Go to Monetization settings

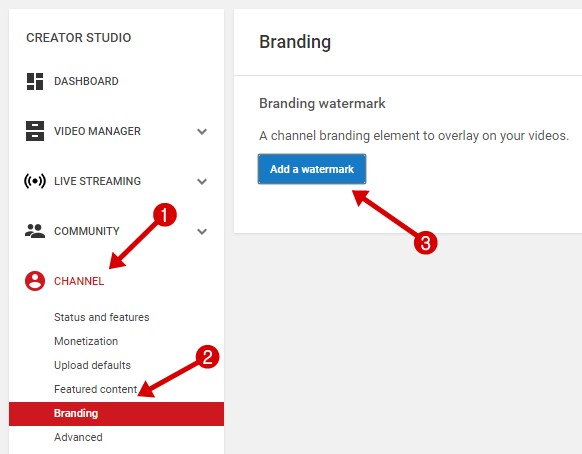pyautogui.click(x=86, y=341)
